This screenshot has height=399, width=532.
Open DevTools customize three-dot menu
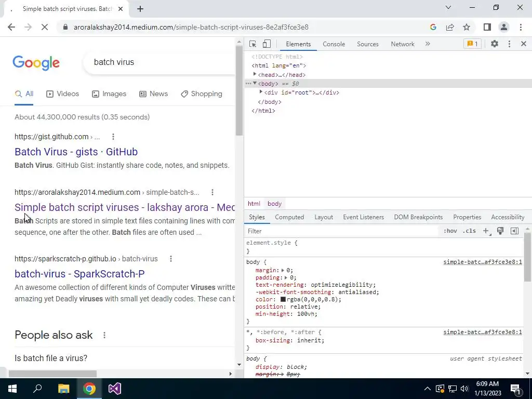pyautogui.click(x=509, y=44)
